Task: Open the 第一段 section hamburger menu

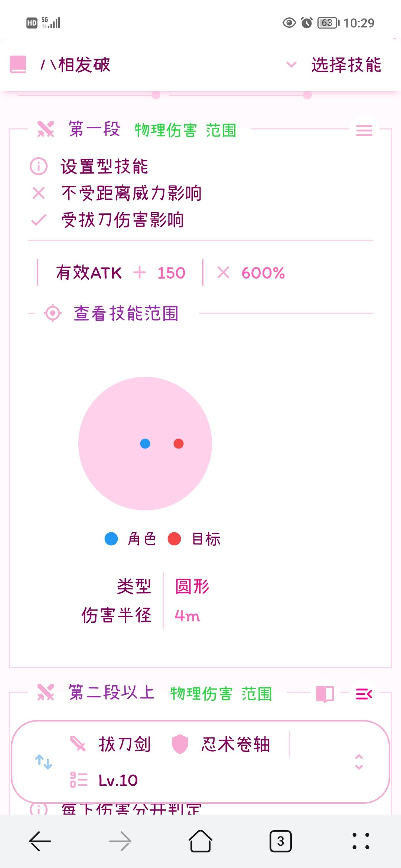Action: pos(364,130)
